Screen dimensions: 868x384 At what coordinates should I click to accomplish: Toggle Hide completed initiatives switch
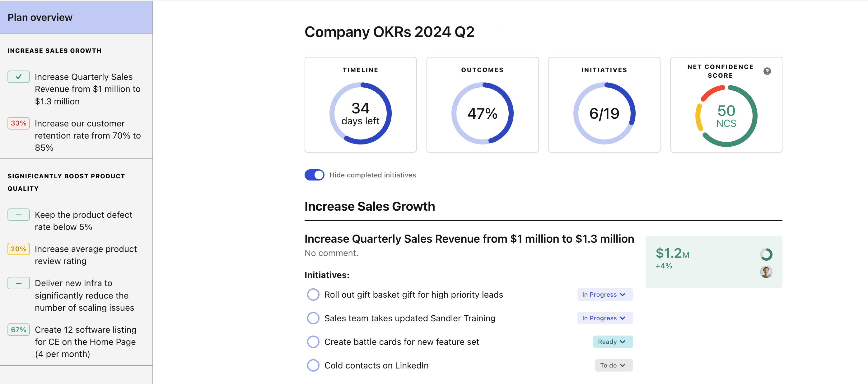pyautogui.click(x=314, y=175)
